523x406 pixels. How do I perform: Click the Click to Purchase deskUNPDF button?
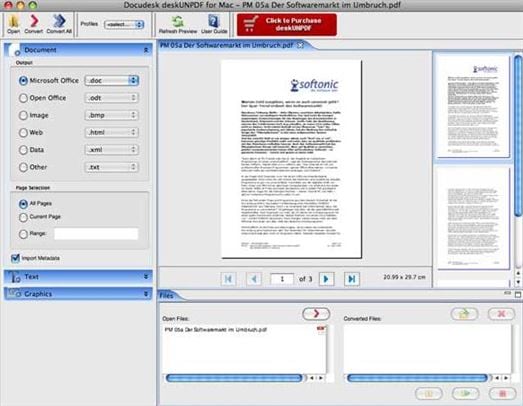[x=287, y=24]
